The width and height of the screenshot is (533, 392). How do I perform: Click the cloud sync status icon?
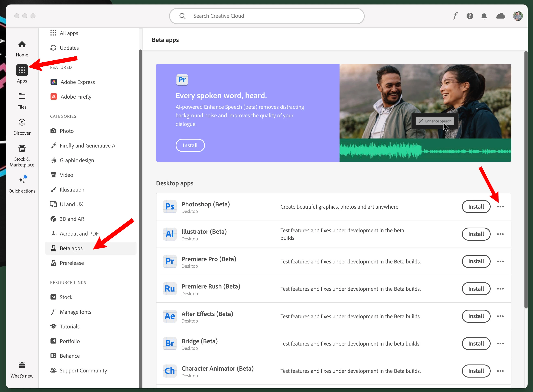tap(500, 16)
